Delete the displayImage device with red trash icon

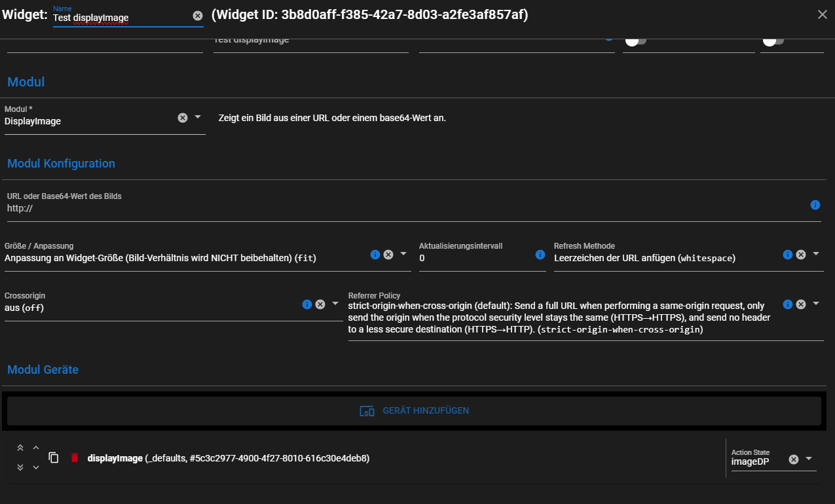[x=75, y=458]
